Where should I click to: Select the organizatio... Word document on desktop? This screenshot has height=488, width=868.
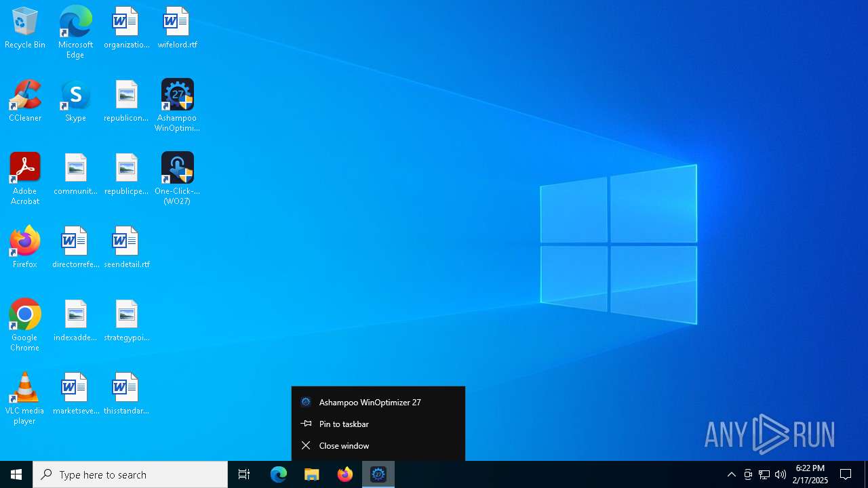pos(127,28)
